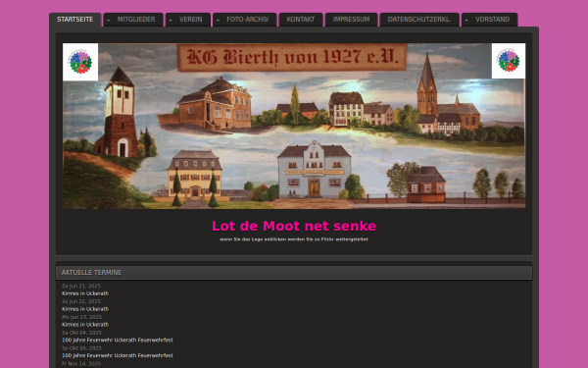Expand the Verein dropdown arrow
Image resolution: width=588 pixels, height=368 pixels.
pyautogui.click(x=171, y=20)
